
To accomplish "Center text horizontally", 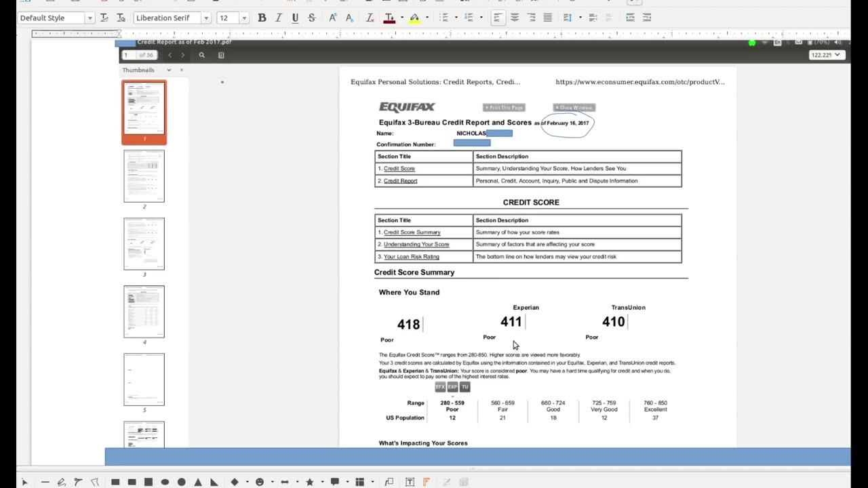I will coord(515,18).
